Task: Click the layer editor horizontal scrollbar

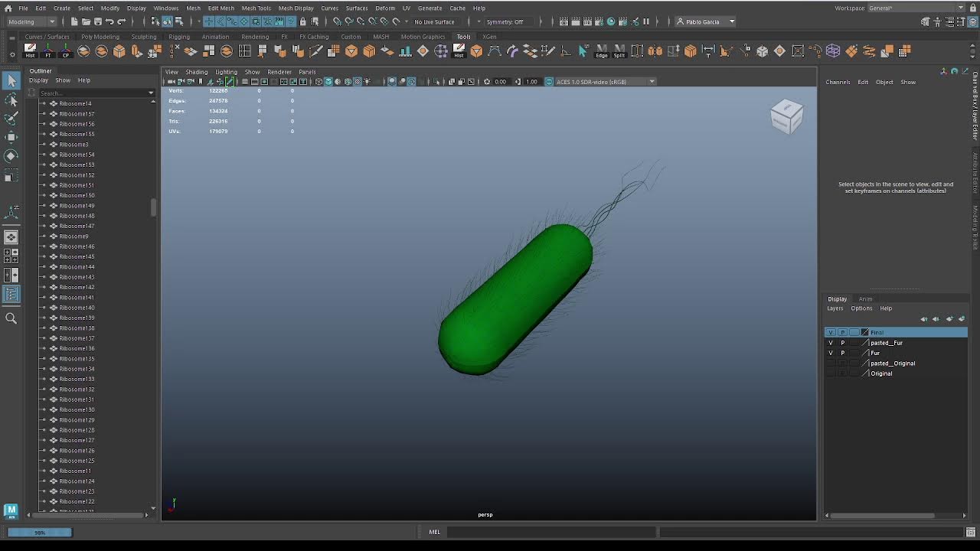Action: click(x=884, y=516)
